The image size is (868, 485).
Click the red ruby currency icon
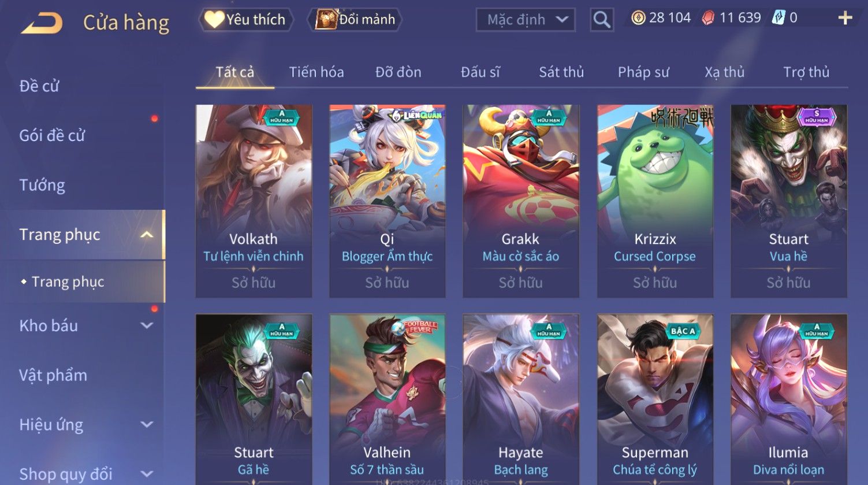[x=708, y=18]
